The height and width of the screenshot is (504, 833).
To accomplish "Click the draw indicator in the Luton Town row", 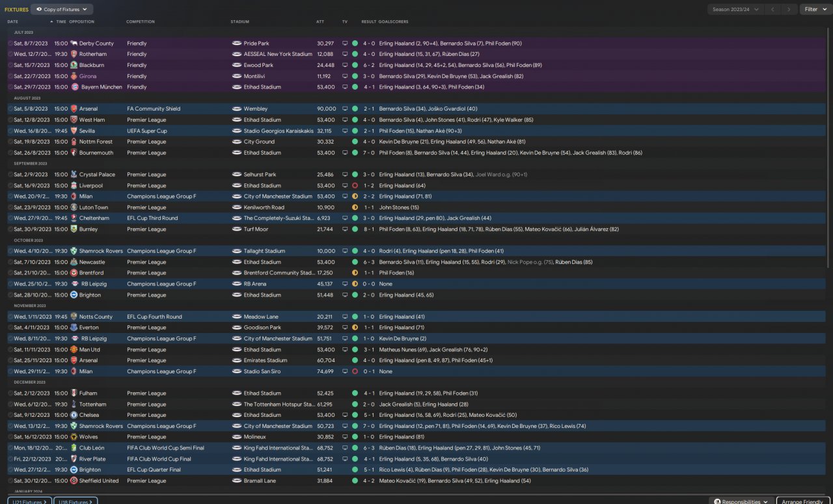I will pos(355,207).
